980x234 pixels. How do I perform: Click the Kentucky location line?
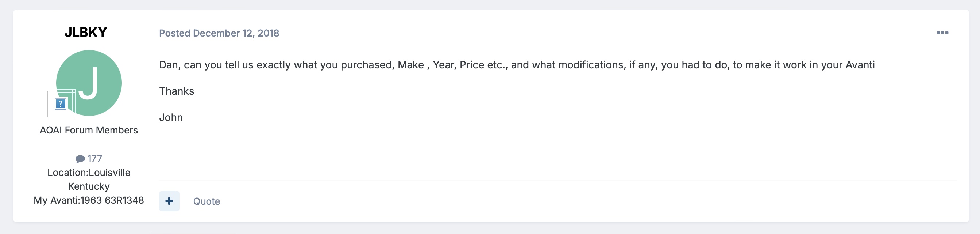click(89, 186)
